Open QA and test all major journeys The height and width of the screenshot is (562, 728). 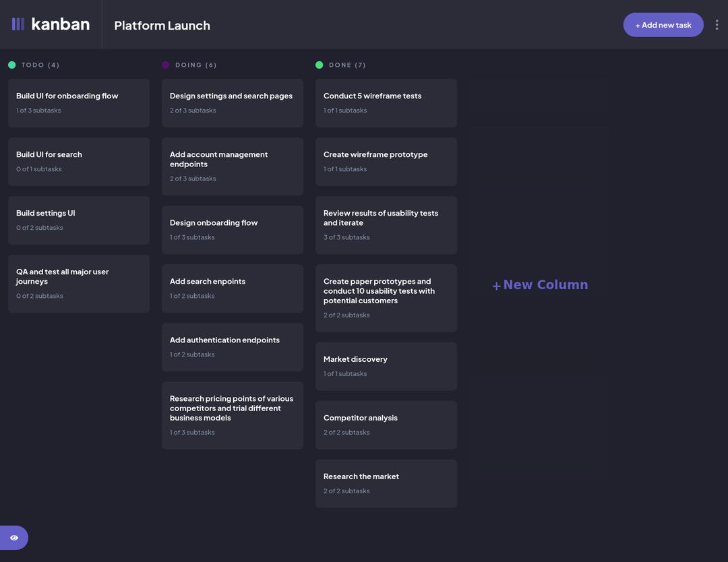pyautogui.click(x=79, y=283)
